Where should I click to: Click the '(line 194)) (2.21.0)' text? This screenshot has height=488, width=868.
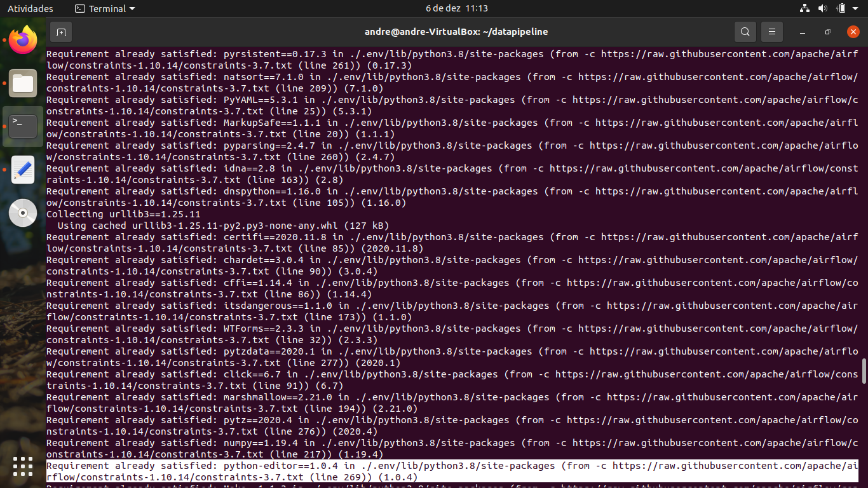[x=360, y=409]
